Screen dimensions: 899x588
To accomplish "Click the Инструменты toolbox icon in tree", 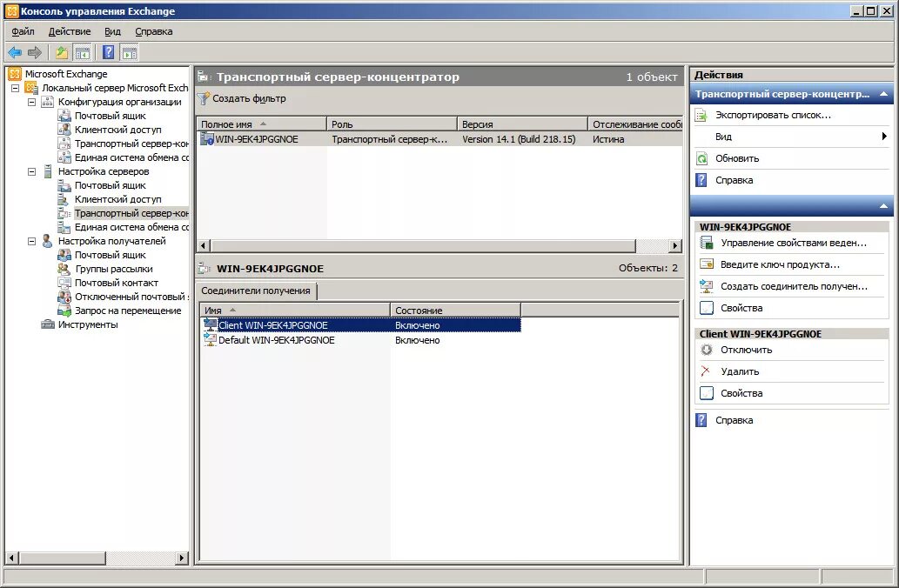I will point(48,324).
